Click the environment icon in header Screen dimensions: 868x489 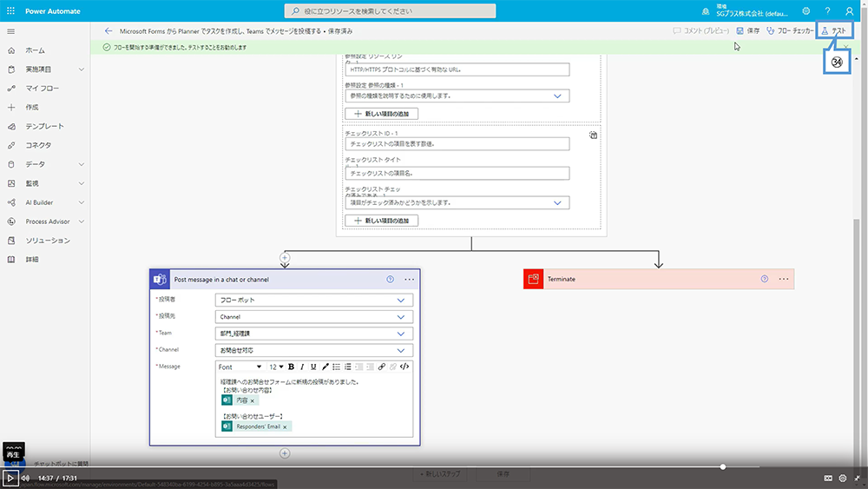coord(705,11)
